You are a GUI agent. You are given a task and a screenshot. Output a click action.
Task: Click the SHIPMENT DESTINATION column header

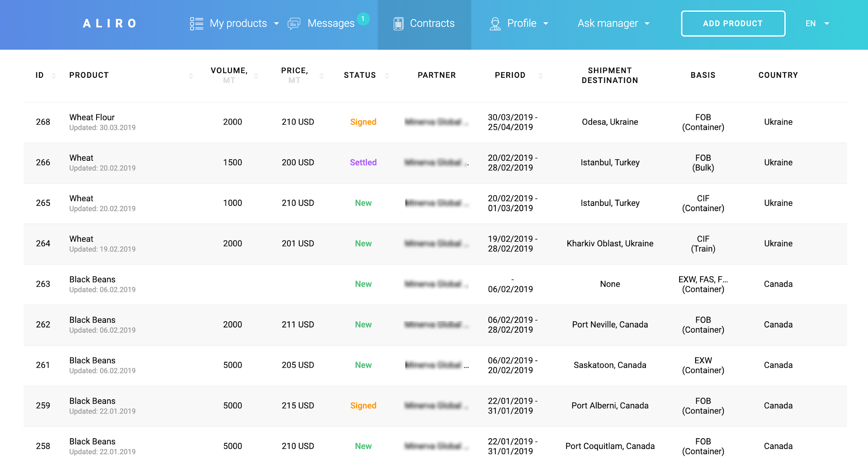pos(610,75)
